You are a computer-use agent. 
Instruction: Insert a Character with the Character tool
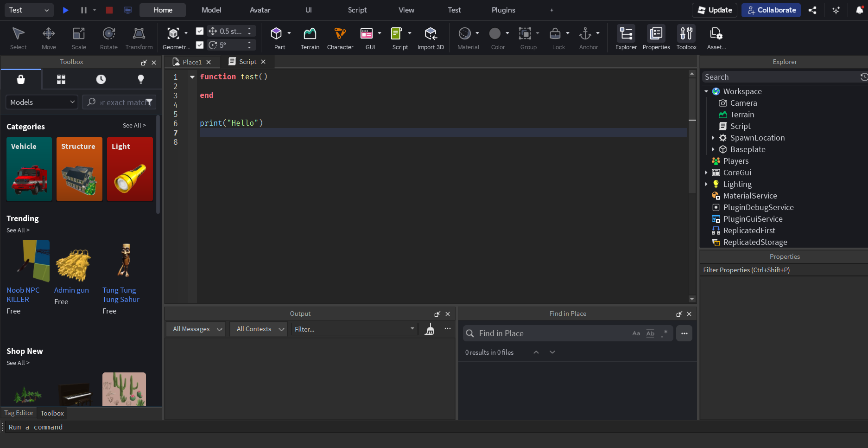click(x=340, y=37)
